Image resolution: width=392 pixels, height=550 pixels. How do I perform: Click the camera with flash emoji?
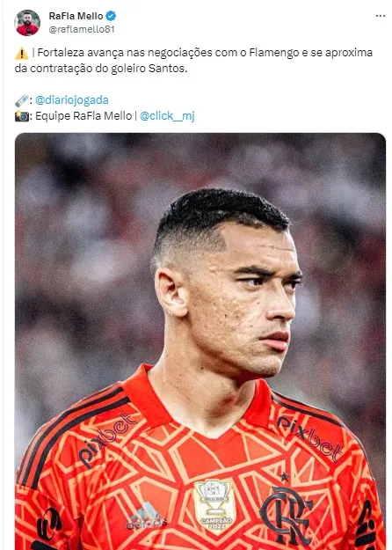(x=22, y=116)
